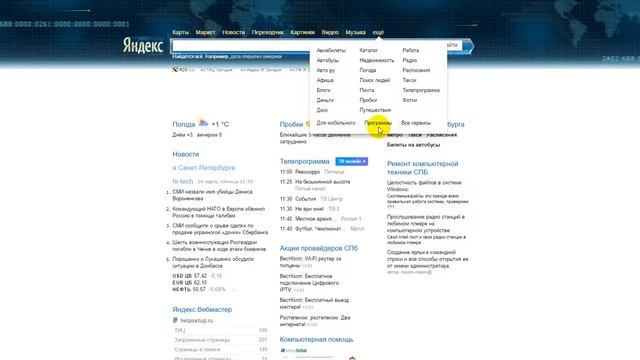This screenshot has height=360, width=640.
Task: Open the ТВ онлайн dropdown button
Action: point(351,162)
